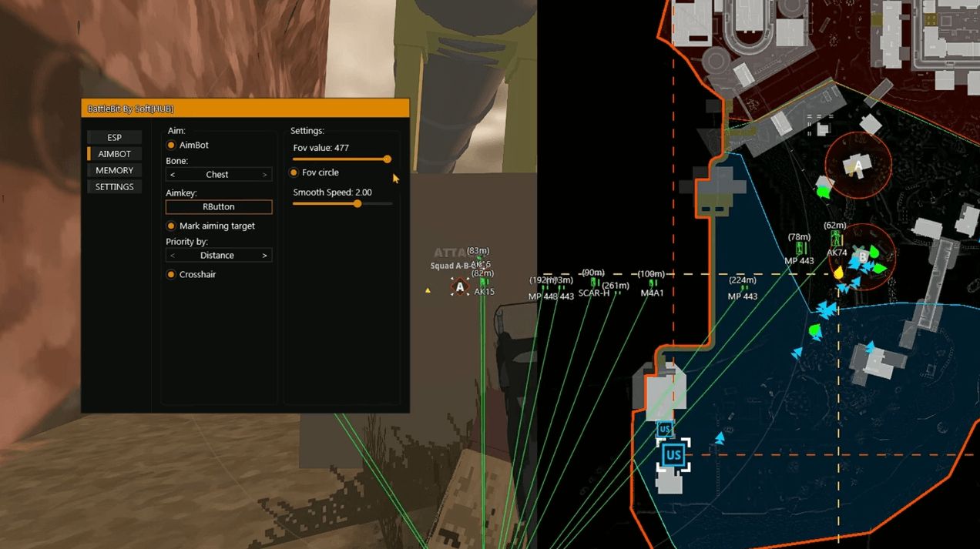Toggle the Fov circle option
Viewport: 980px width, 549px height.
[x=294, y=172]
